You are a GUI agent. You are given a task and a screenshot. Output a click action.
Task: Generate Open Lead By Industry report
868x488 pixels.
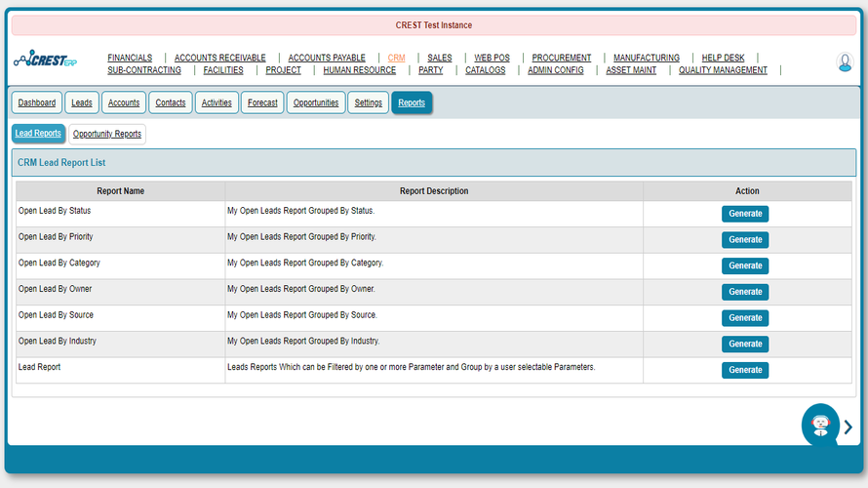click(745, 344)
